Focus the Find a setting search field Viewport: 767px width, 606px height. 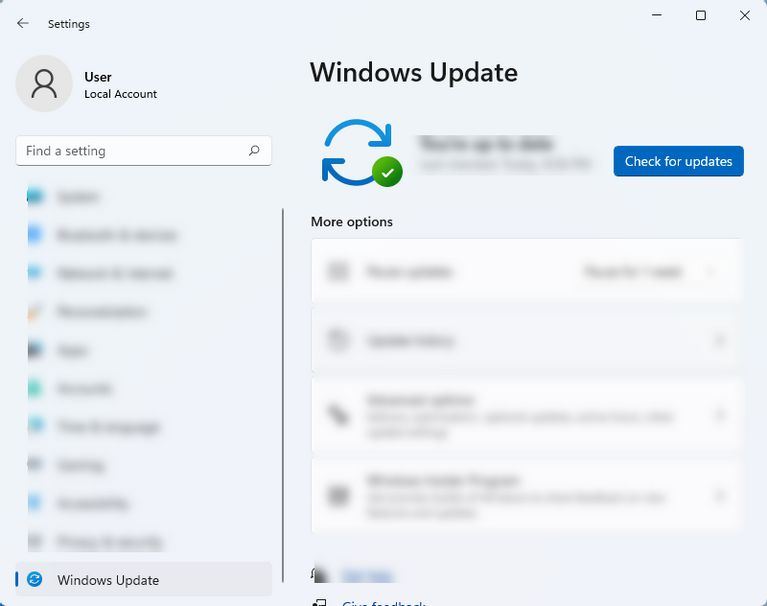130,151
